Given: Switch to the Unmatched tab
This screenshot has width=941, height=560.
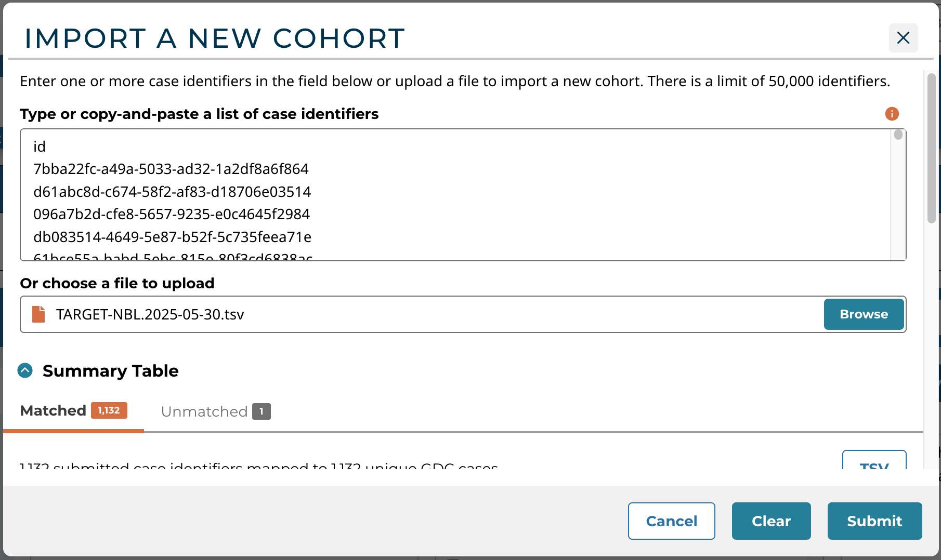Looking at the screenshot, I should 204,411.
